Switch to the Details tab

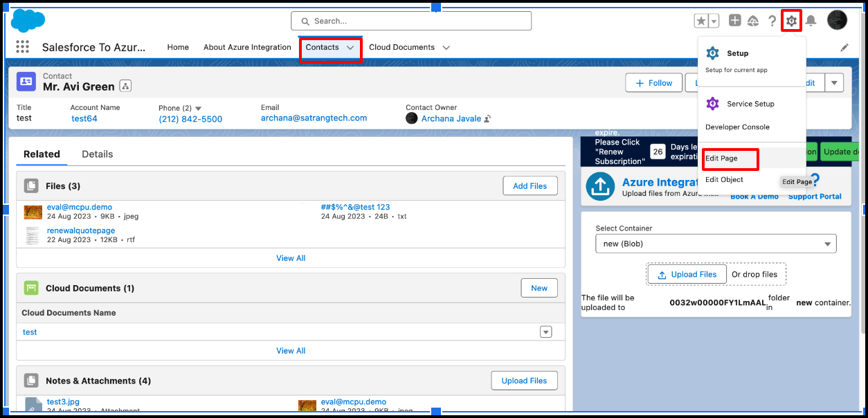coord(98,154)
